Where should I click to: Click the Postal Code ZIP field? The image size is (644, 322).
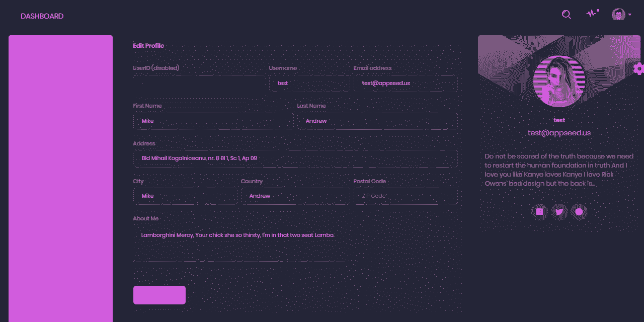click(x=405, y=196)
